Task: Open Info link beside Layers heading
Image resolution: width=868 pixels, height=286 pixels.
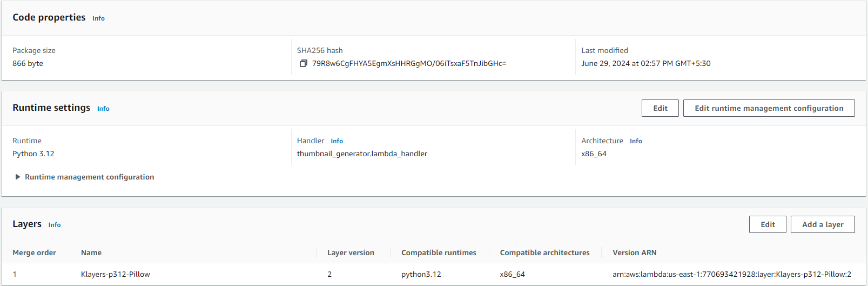Action: click(55, 225)
